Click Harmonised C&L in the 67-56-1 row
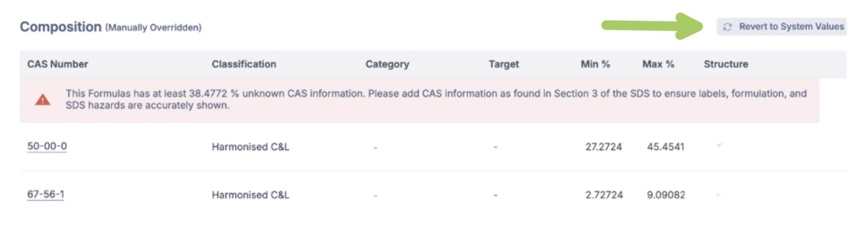 (250, 195)
